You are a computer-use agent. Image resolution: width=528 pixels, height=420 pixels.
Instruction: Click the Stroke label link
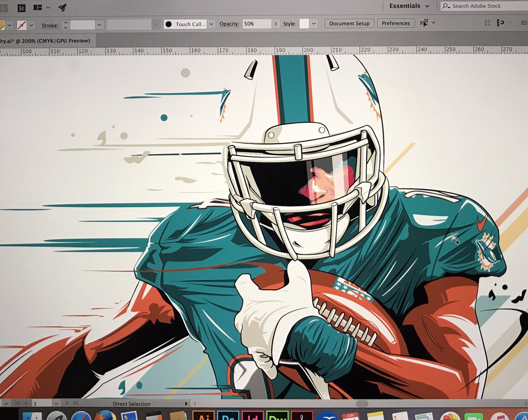coord(50,26)
